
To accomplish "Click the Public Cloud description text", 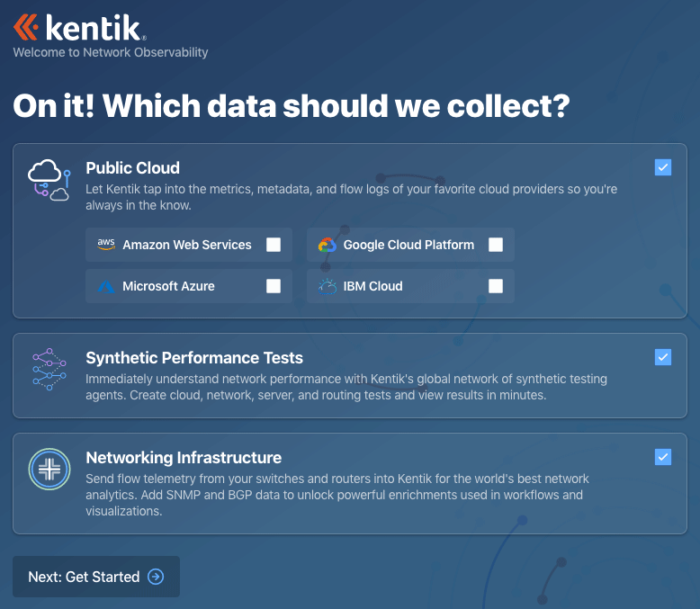I will pos(351,197).
